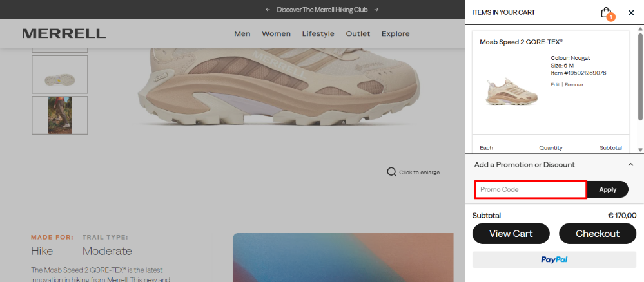Open the Outlet menu
Image resolution: width=644 pixels, height=282 pixels.
click(x=358, y=33)
